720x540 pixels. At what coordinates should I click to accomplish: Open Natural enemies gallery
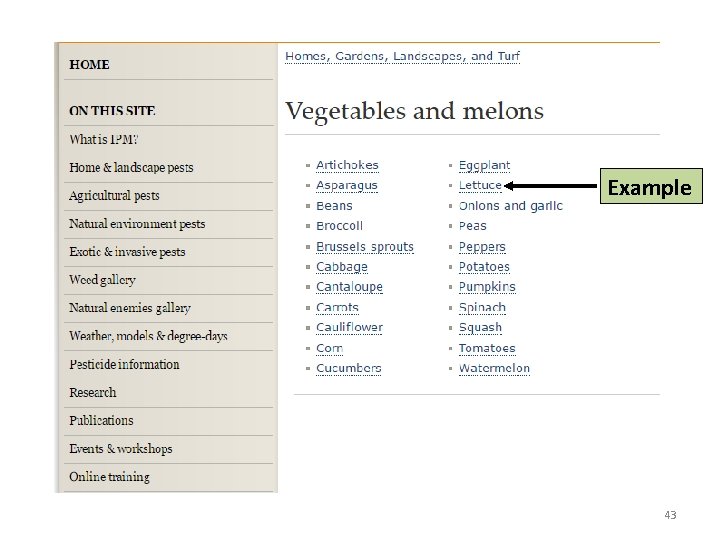(x=130, y=308)
